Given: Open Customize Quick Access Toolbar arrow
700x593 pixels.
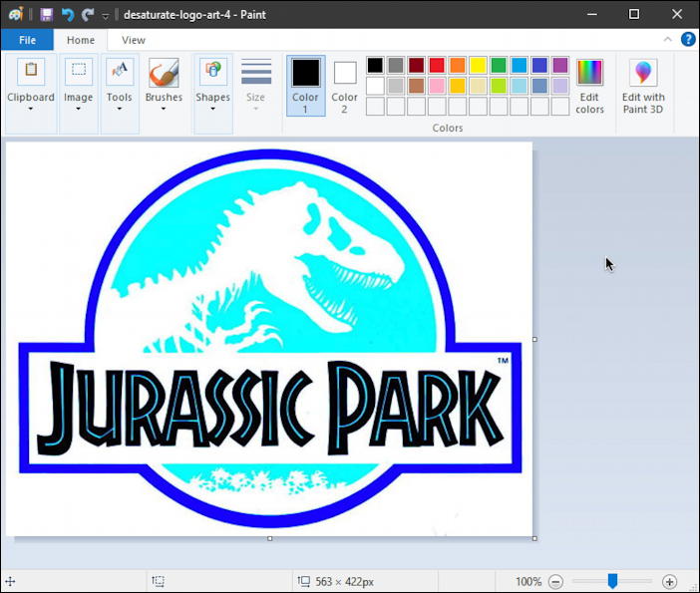Looking at the screenshot, I should point(106,16).
